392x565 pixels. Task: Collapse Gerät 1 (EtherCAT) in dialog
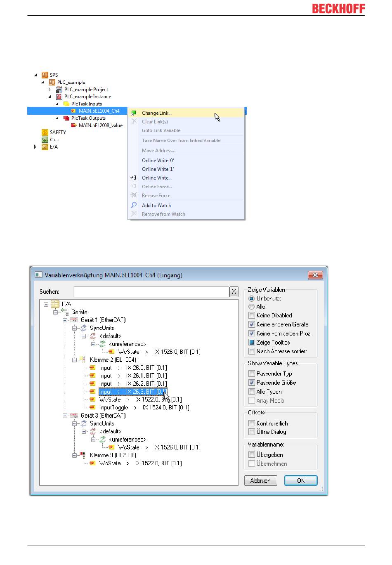pos(65,320)
